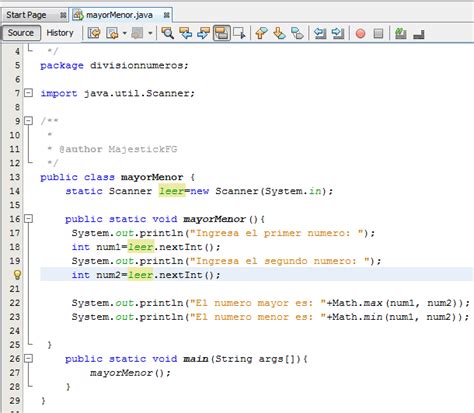Go to the next bookmark
The width and height of the screenshot is (474, 413).
[x=279, y=33]
